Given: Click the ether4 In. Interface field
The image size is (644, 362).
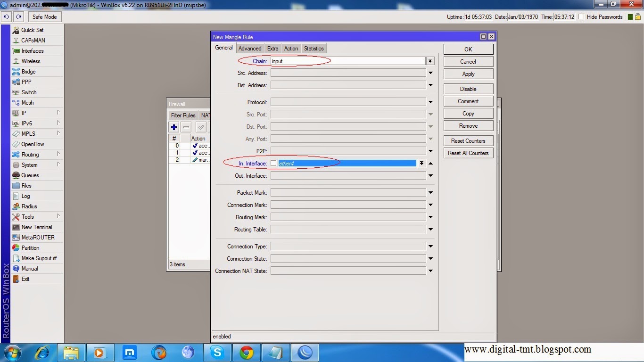Looking at the screenshot, I should click(x=347, y=164).
